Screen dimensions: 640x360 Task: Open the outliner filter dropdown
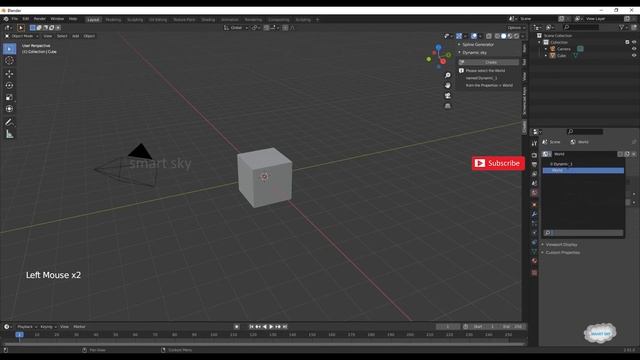(x=623, y=27)
